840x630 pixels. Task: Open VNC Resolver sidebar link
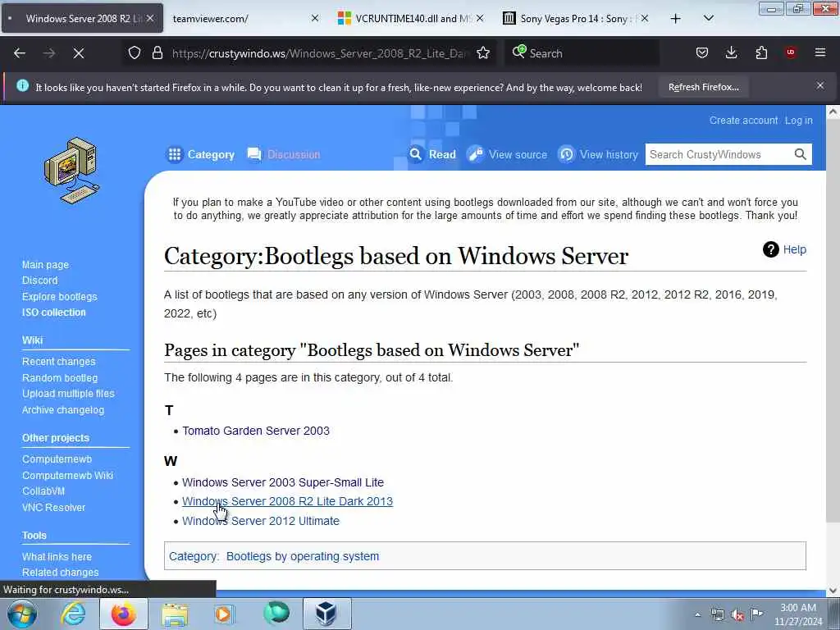coord(53,507)
